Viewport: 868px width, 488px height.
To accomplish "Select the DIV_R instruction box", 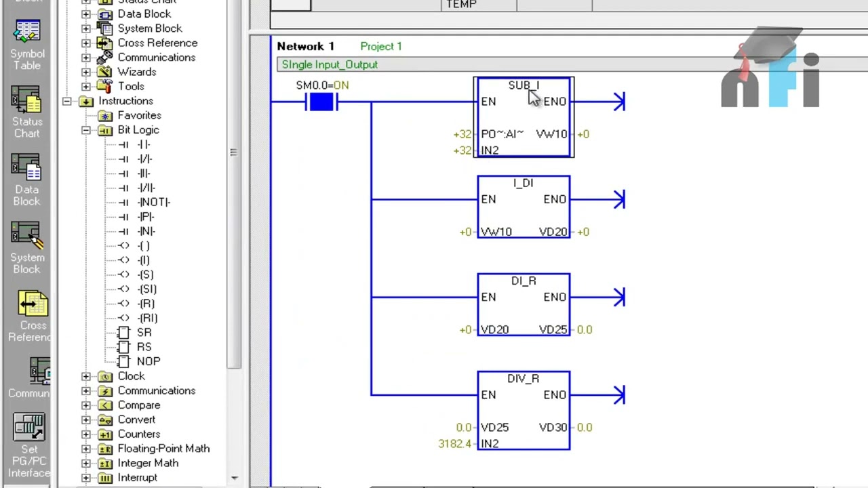I will [524, 410].
